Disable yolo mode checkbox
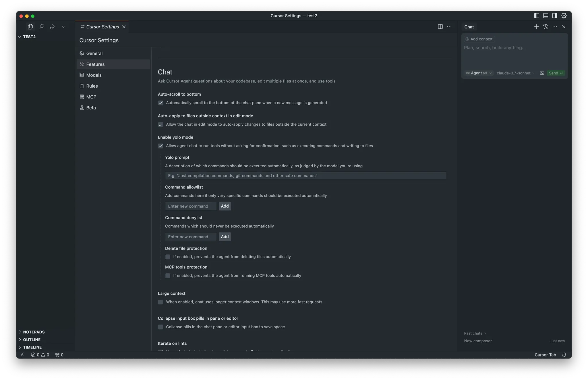This screenshot has width=588, height=380. (x=160, y=146)
